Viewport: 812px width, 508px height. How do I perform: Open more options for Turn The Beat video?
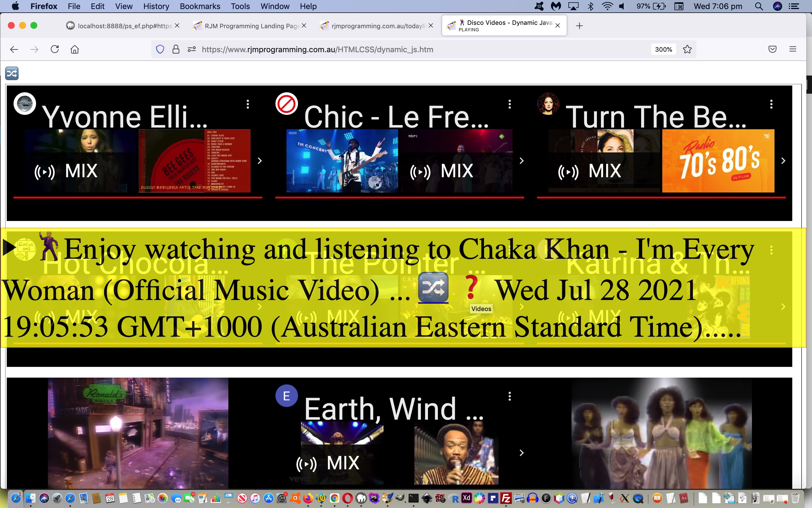coord(771,104)
